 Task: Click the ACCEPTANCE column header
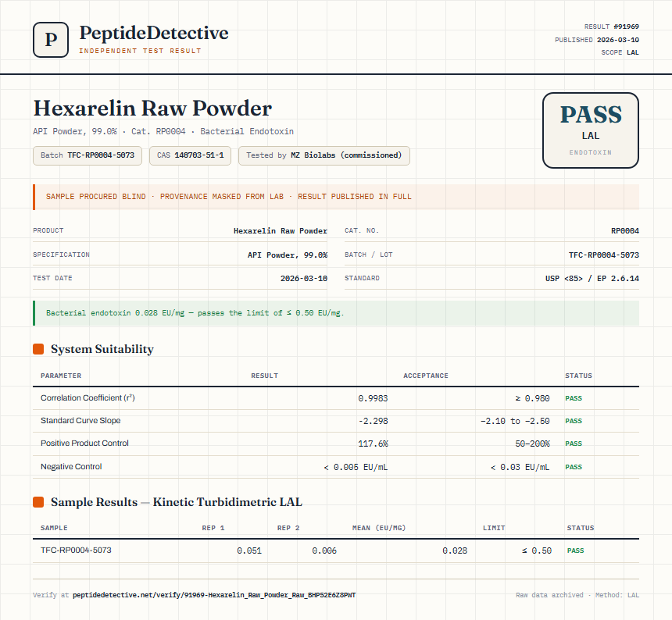(426, 376)
